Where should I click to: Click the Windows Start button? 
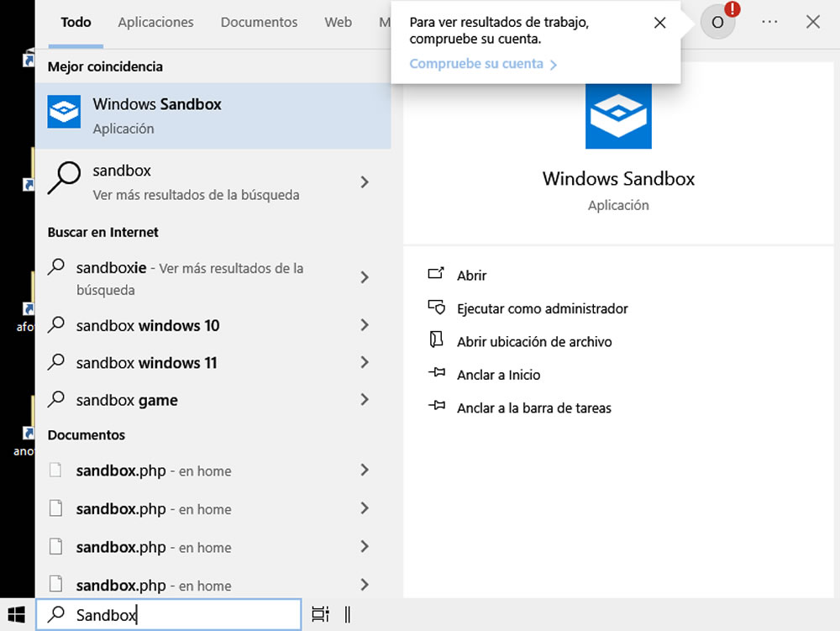click(x=16, y=614)
